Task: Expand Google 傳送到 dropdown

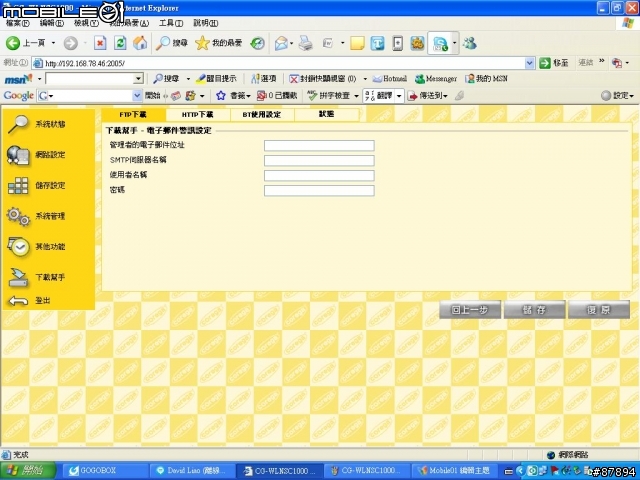Action: pyautogui.click(x=428, y=96)
